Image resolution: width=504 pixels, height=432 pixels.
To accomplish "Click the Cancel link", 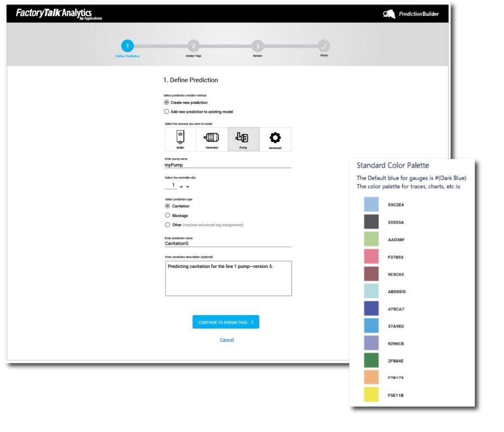I will tap(227, 340).
